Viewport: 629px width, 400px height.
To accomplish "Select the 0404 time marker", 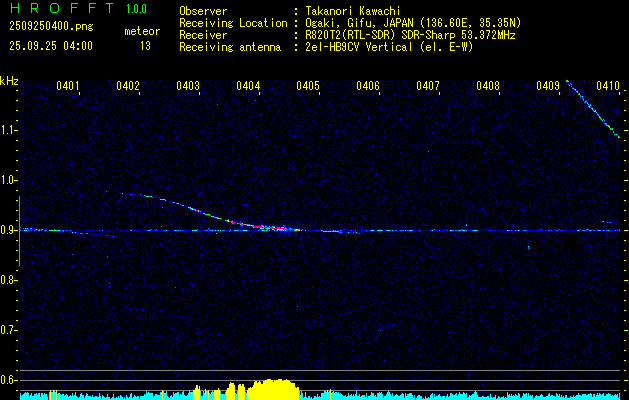I will [248, 87].
